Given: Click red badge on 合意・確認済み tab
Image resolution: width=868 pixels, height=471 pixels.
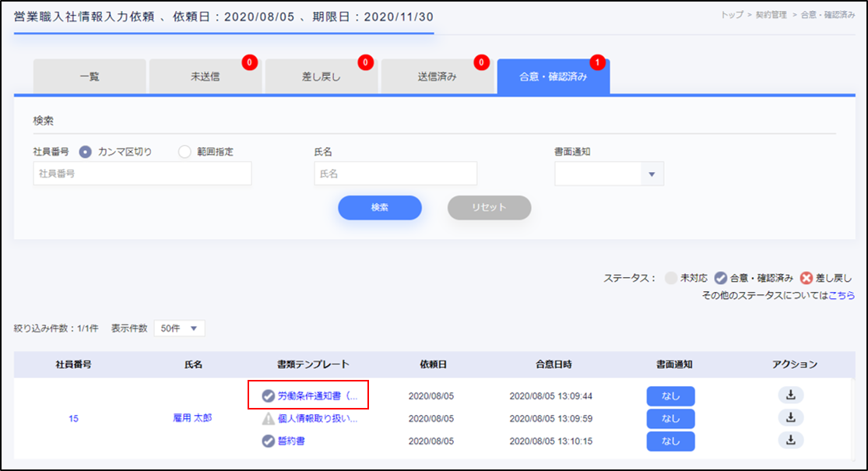Looking at the screenshot, I should 597,62.
